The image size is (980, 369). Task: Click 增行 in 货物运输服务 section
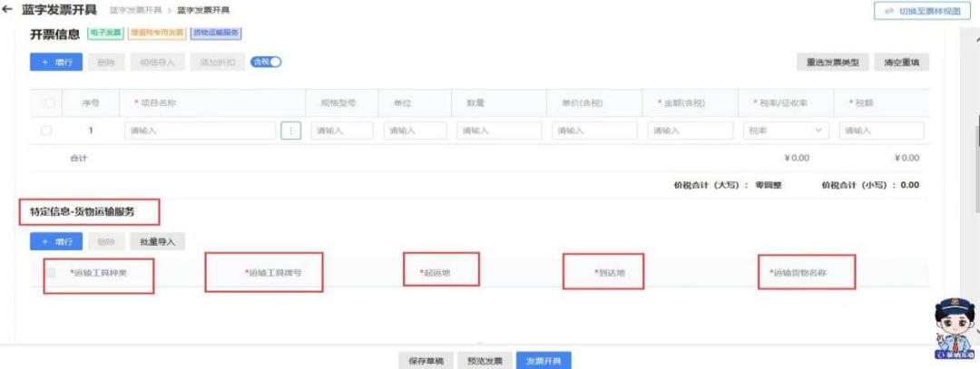tap(56, 241)
